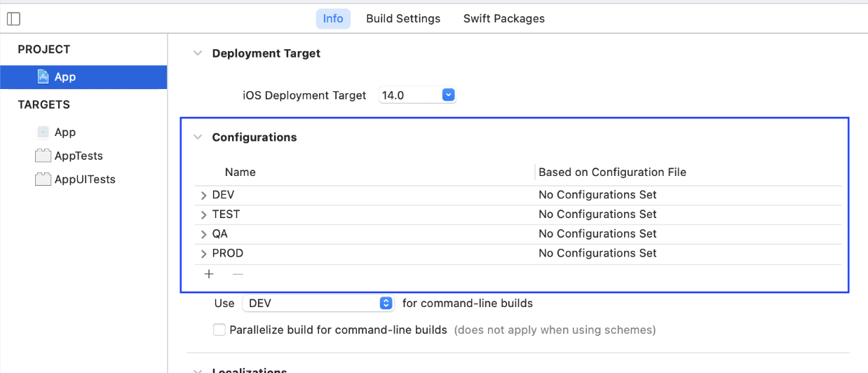Expand the TEST configuration row
Viewport: 868px width, 373px height.
(x=204, y=215)
